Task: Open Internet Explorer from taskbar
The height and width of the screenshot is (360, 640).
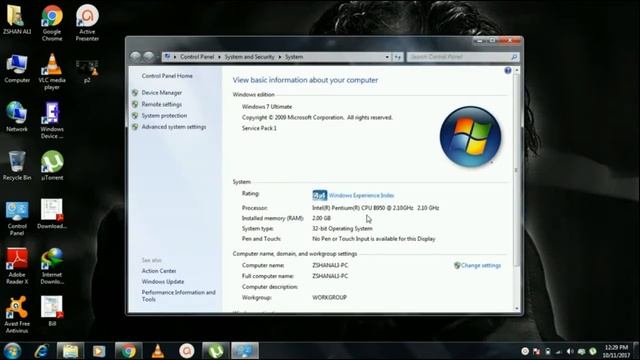Action: click(41, 351)
